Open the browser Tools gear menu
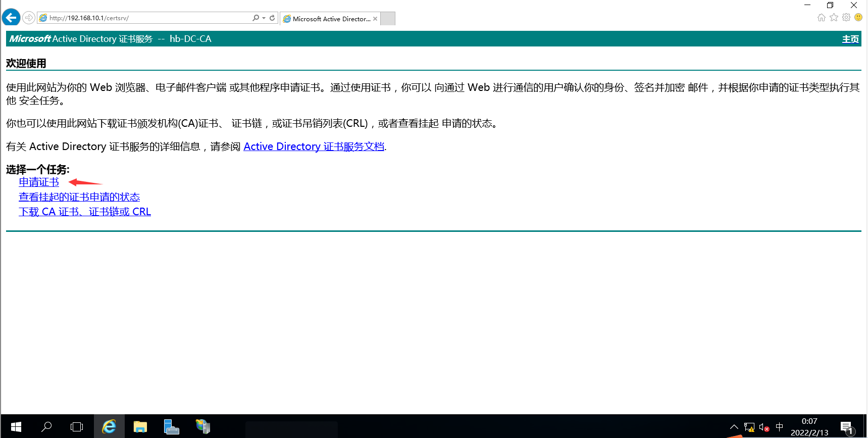The image size is (868, 438). (846, 18)
